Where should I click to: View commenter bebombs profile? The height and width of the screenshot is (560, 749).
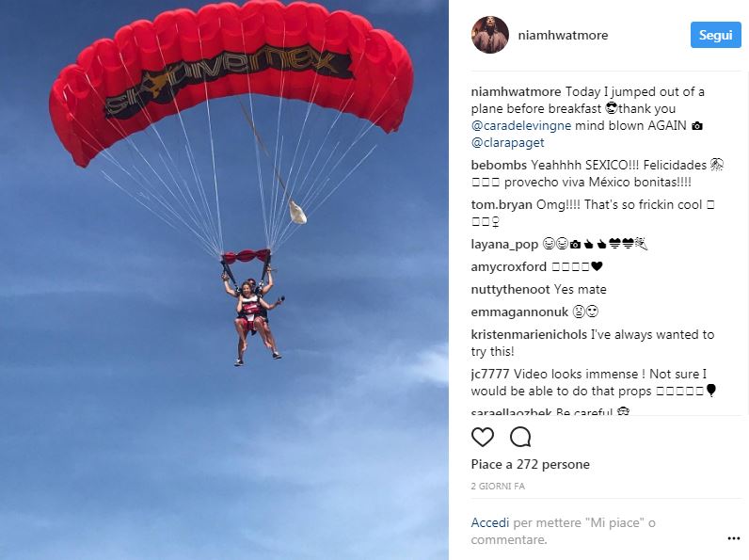click(x=499, y=166)
